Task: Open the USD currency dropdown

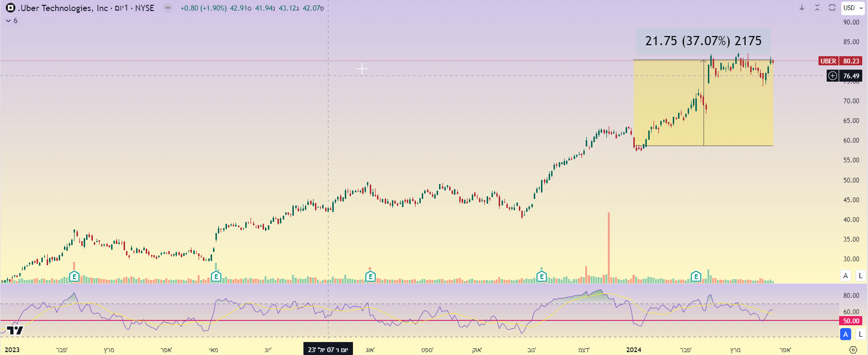Action: point(853,8)
